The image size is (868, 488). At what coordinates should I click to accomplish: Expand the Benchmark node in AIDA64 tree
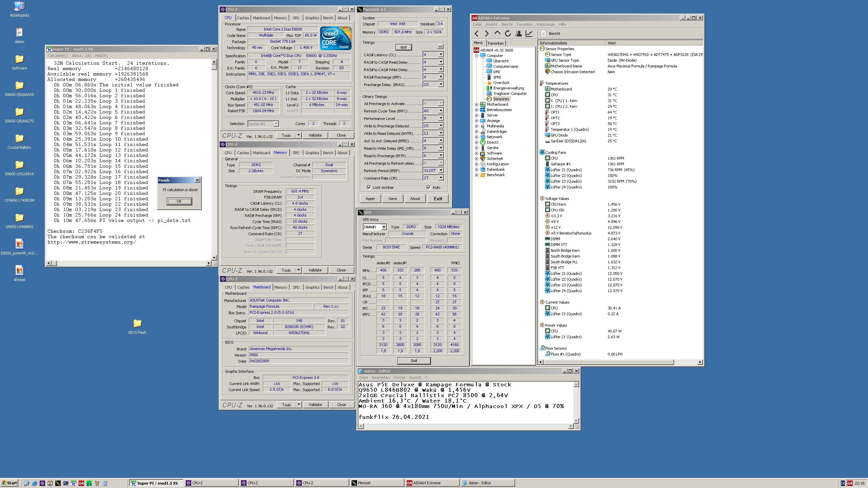click(476, 175)
